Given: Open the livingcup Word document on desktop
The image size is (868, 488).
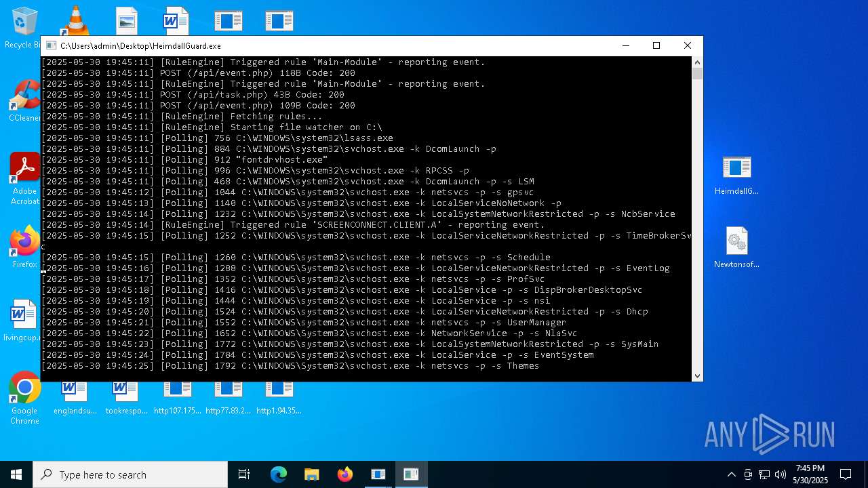Looking at the screenshot, I should click(22, 321).
